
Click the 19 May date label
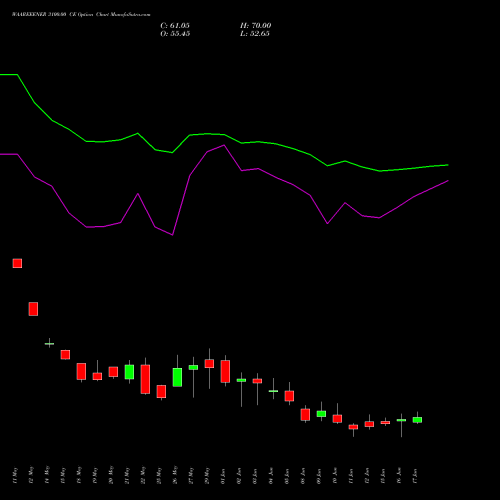coord(95,476)
